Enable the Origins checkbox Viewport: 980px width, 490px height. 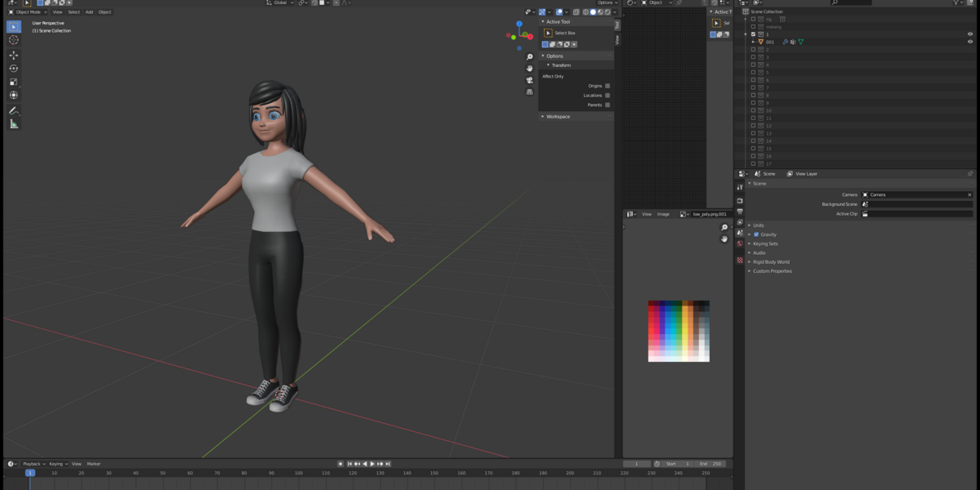click(x=608, y=86)
